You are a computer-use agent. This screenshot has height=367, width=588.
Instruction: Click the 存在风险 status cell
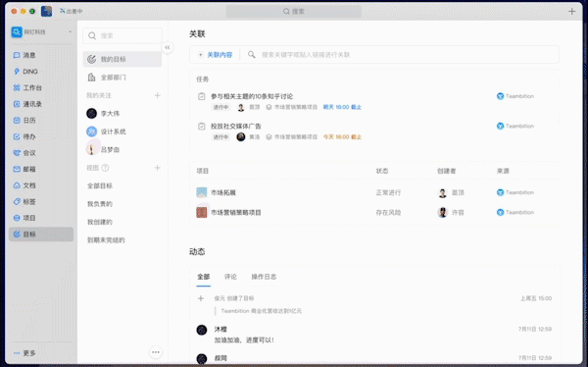pyautogui.click(x=388, y=213)
